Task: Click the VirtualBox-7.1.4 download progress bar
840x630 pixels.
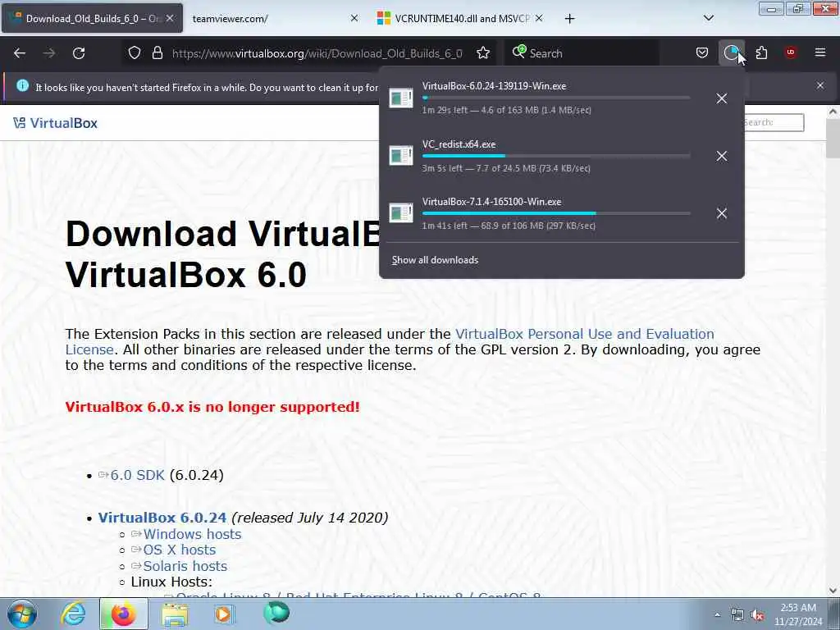Action: tap(556, 213)
